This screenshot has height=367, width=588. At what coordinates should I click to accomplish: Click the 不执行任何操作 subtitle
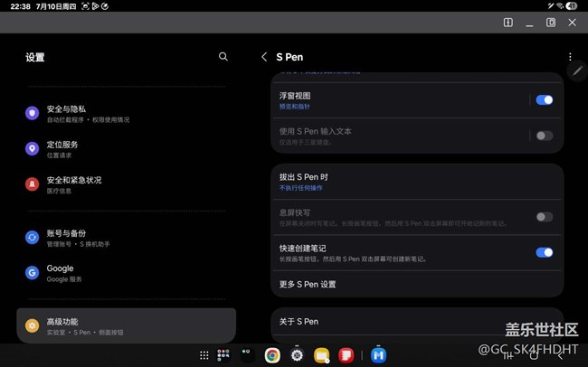[300, 188]
